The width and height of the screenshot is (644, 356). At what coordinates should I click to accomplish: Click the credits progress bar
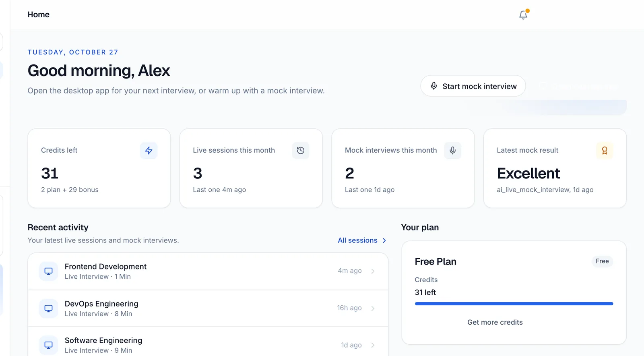(x=514, y=304)
